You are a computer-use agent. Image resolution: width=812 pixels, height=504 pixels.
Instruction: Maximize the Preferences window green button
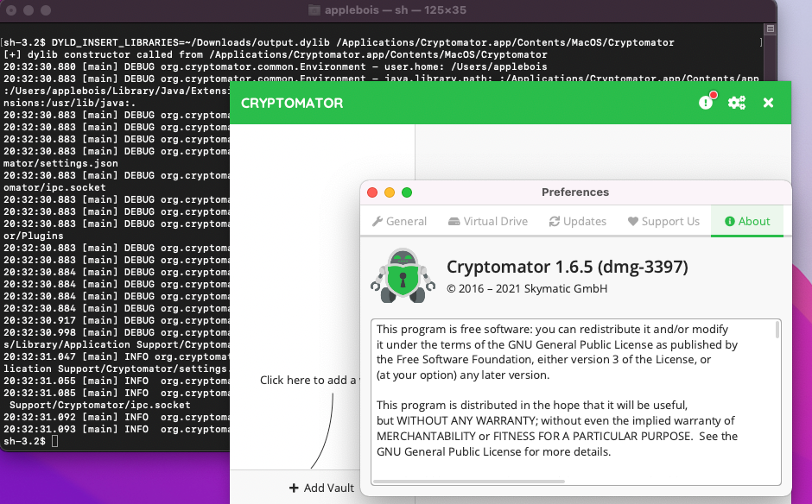[x=407, y=192]
